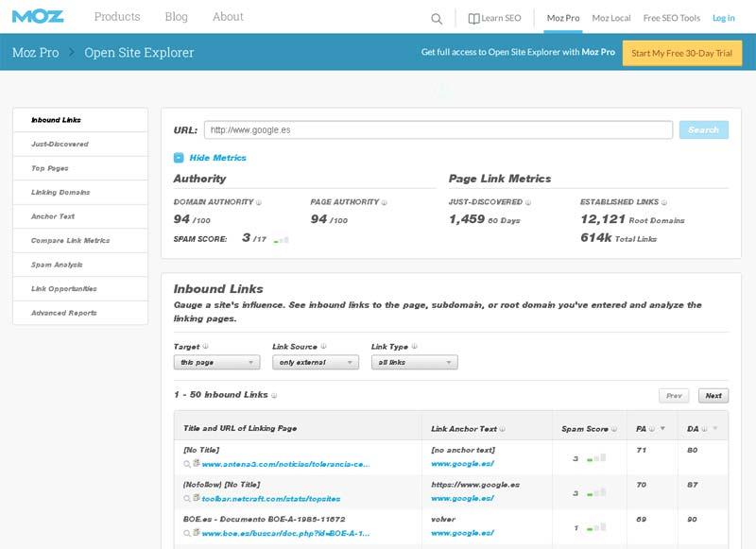This screenshot has height=549, width=756.
Task: Collapse metrics with Hide Metrics toggle
Action: coord(179,158)
